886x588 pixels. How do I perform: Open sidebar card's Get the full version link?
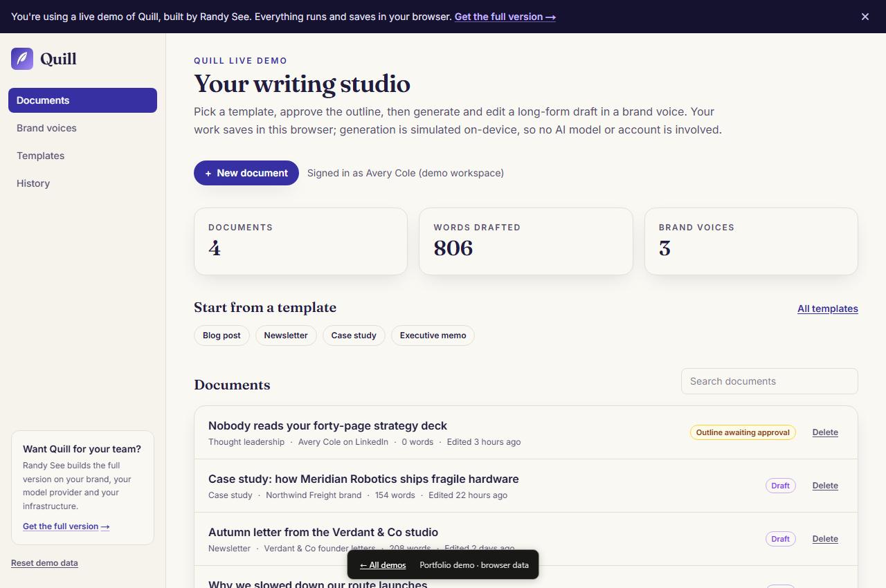coord(66,526)
